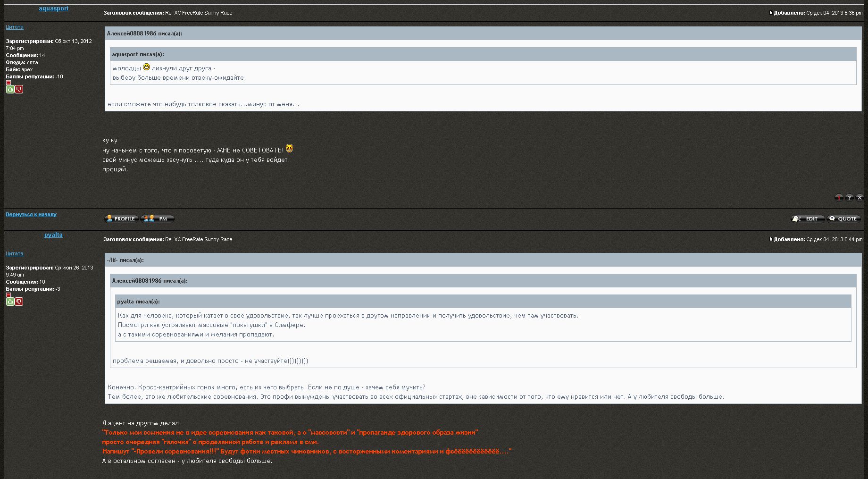Delete aquasport's post with the X icon
This screenshot has width=868, height=479.
point(860,198)
